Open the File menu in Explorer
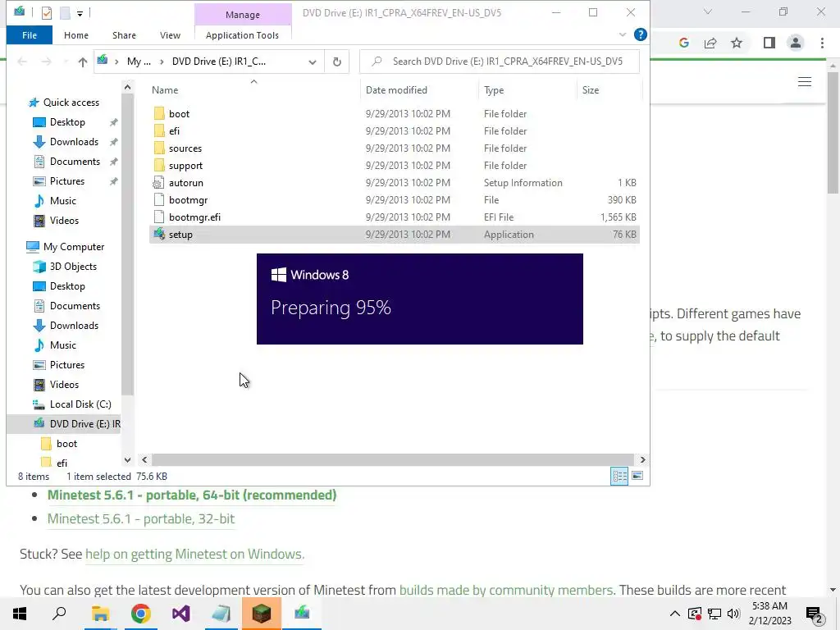Viewport: 840px width, 630px height. coord(30,35)
